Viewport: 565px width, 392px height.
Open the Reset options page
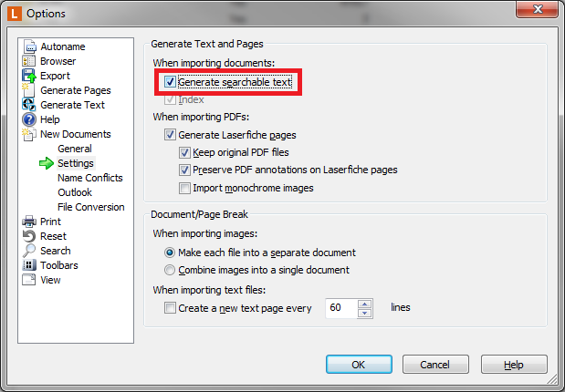coord(53,236)
